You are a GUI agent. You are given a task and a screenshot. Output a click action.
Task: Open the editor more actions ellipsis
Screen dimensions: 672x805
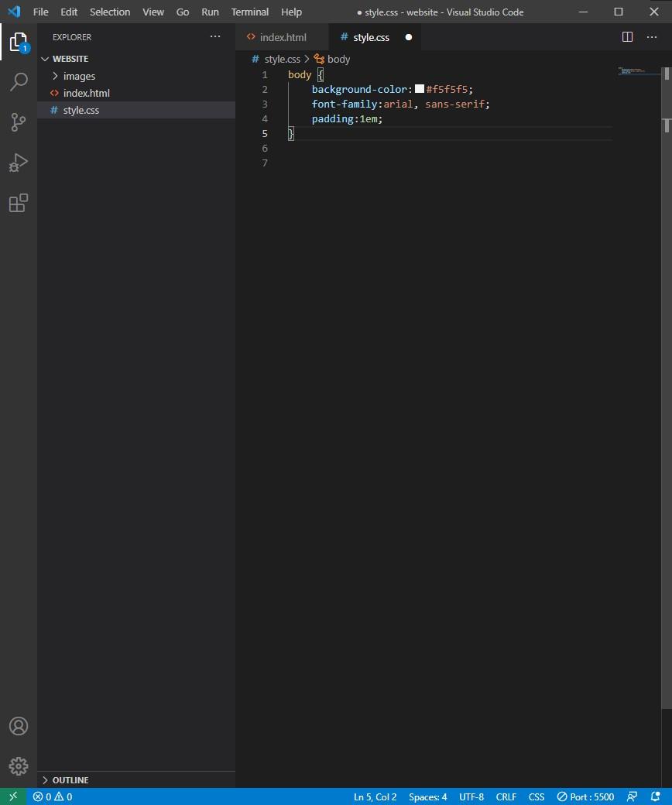(652, 36)
